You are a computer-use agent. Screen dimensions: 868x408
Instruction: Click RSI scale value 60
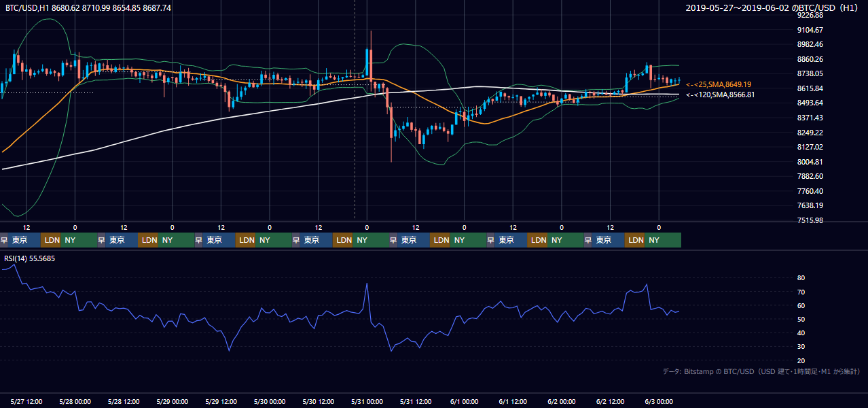(801, 305)
